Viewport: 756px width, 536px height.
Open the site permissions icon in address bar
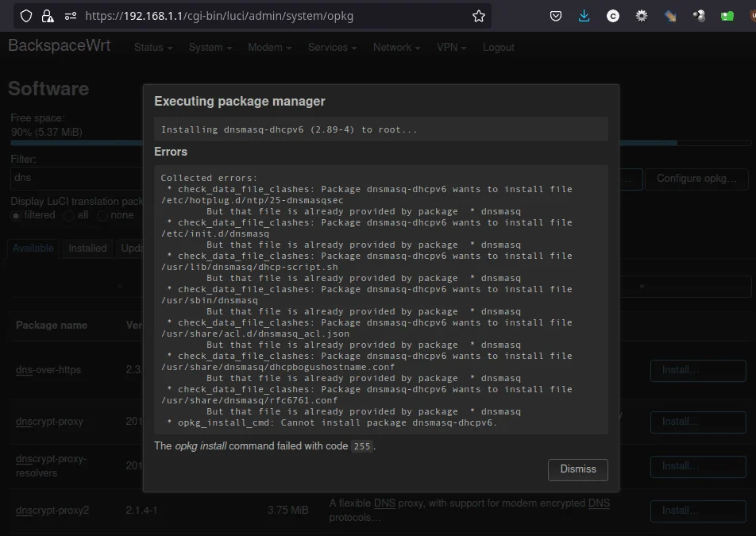tap(71, 16)
